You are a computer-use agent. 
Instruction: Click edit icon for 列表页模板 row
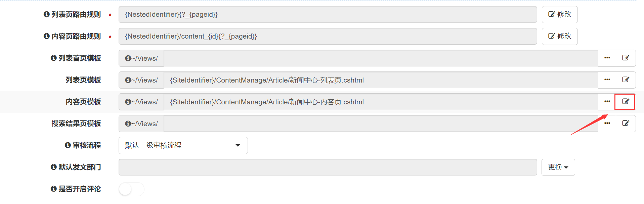click(x=625, y=80)
